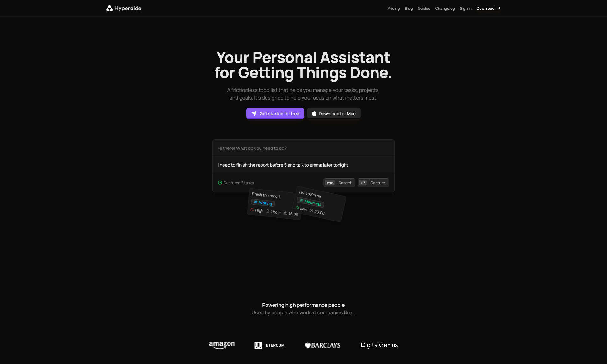607x364 pixels.
Task: Expand the Changelog navigation dropdown
Action: click(x=445, y=8)
